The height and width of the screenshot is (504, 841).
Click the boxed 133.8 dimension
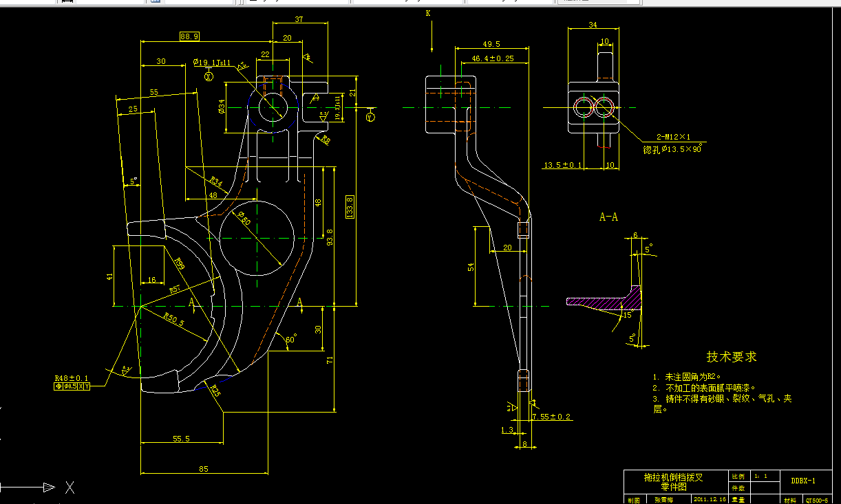tap(350, 206)
